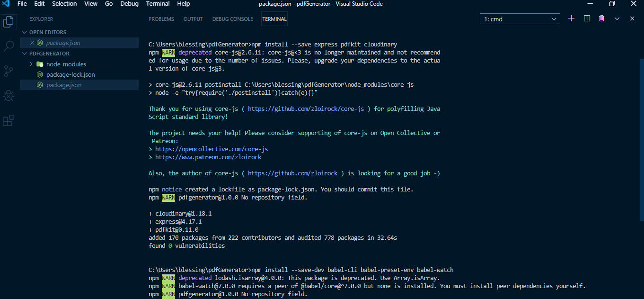The height and width of the screenshot is (299, 644).
Task: Click the node_modules folder icon
Action: pyautogui.click(x=40, y=64)
